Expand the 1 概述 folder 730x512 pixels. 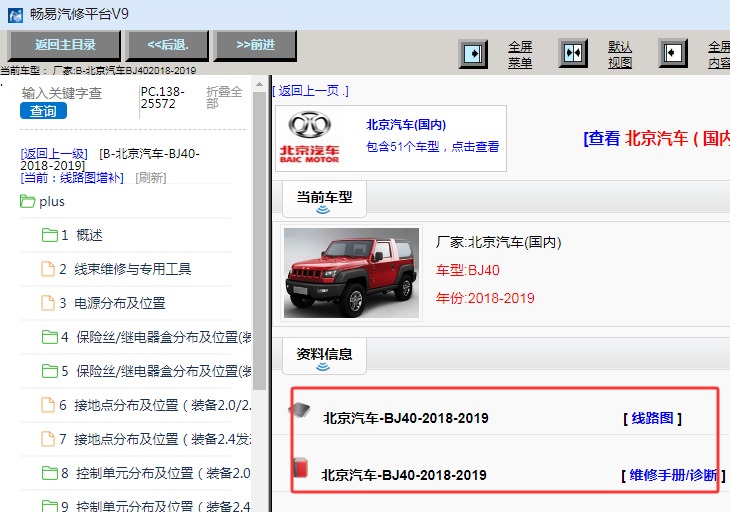[x=72, y=235]
